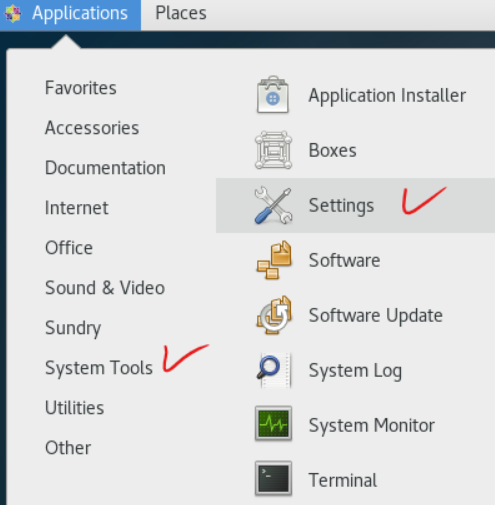Open the Documentation category
This screenshot has width=495, height=505.
[105, 168]
